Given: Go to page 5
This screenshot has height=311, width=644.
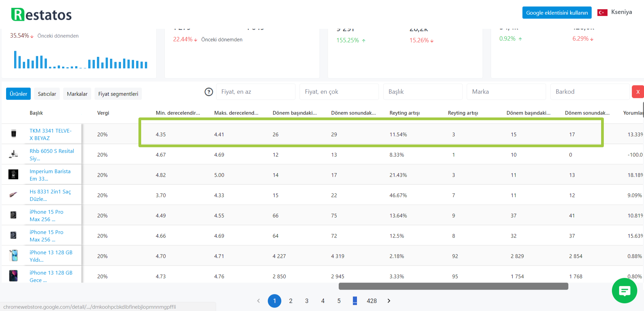Looking at the screenshot, I should click(339, 301).
